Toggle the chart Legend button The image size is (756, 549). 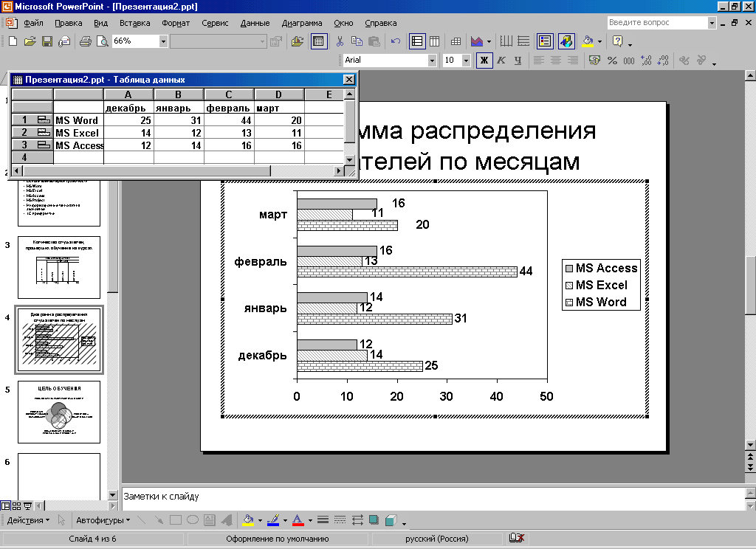click(x=545, y=41)
